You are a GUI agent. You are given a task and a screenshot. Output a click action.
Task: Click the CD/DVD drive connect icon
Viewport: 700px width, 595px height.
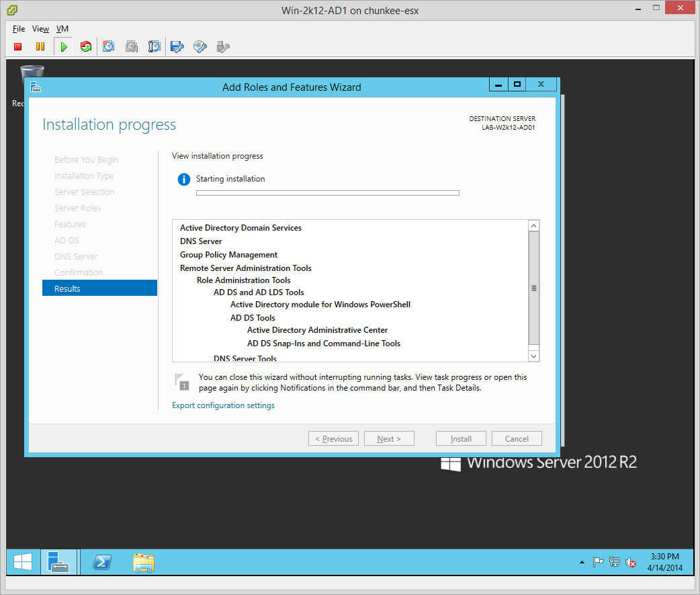coord(200,46)
